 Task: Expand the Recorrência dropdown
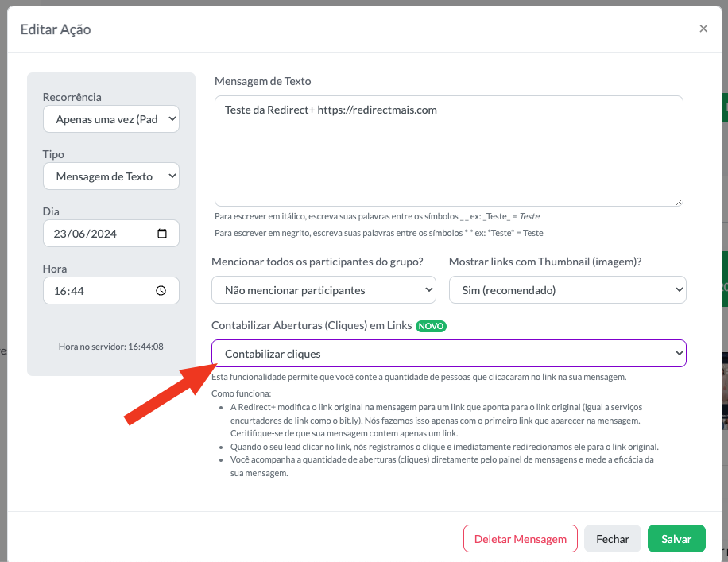[111, 119]
